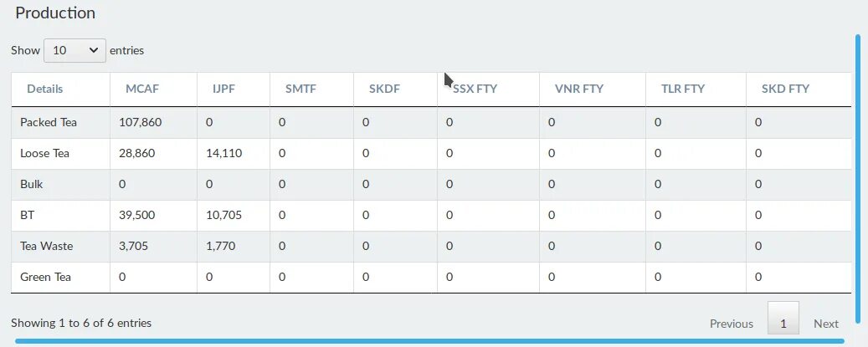This screenshot has height=347, width=868.
Task: Select the Tea Waste row label
Action: pyautogui.click(x=47, y=247)
